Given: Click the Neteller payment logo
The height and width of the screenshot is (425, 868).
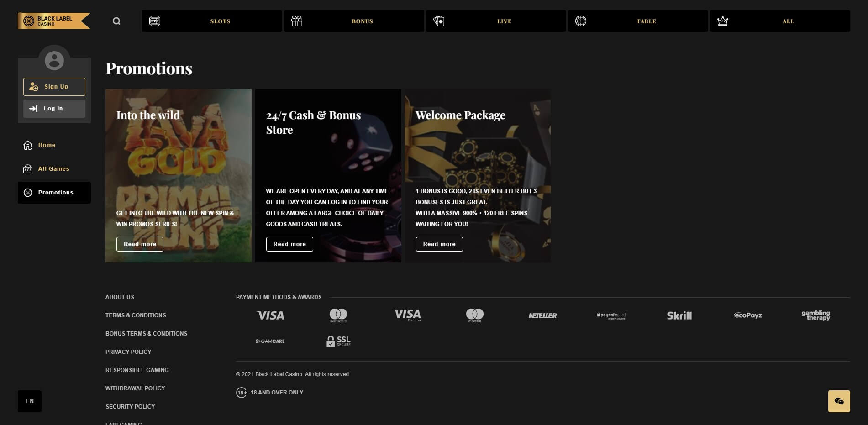Looking at the screenshot, I should coord(542,315).
